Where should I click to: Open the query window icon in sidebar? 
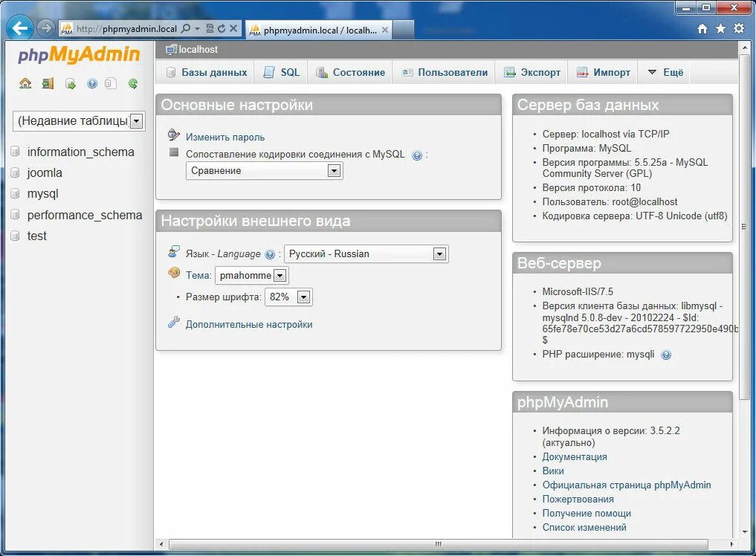(x=71, y=84)
